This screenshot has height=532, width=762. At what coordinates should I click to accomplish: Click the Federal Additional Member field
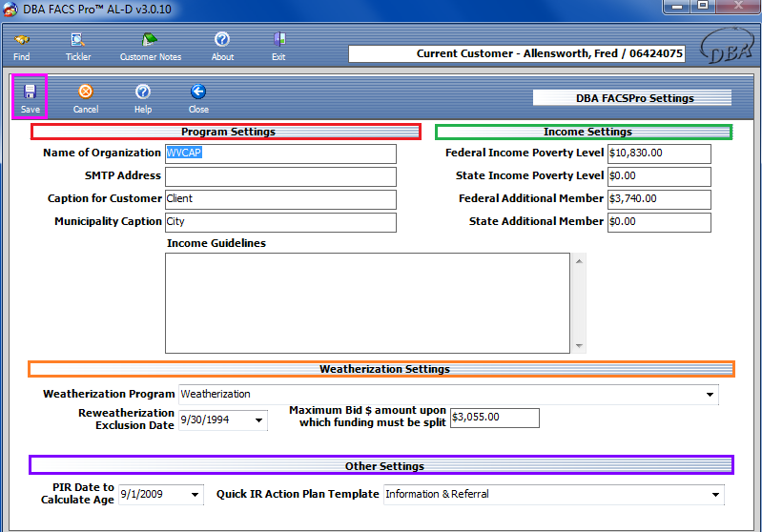click(659, 199)
